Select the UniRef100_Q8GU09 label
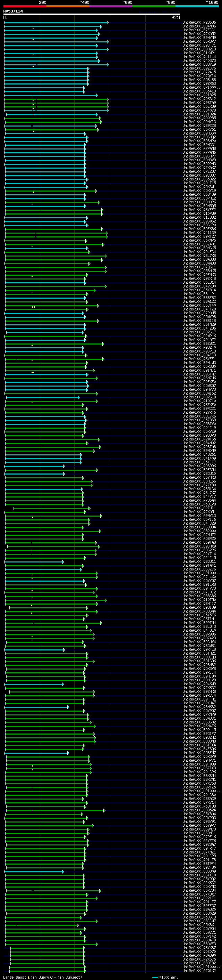Image resolution: width=222 pixels, height=980 pixels. [x=199, y=872]
